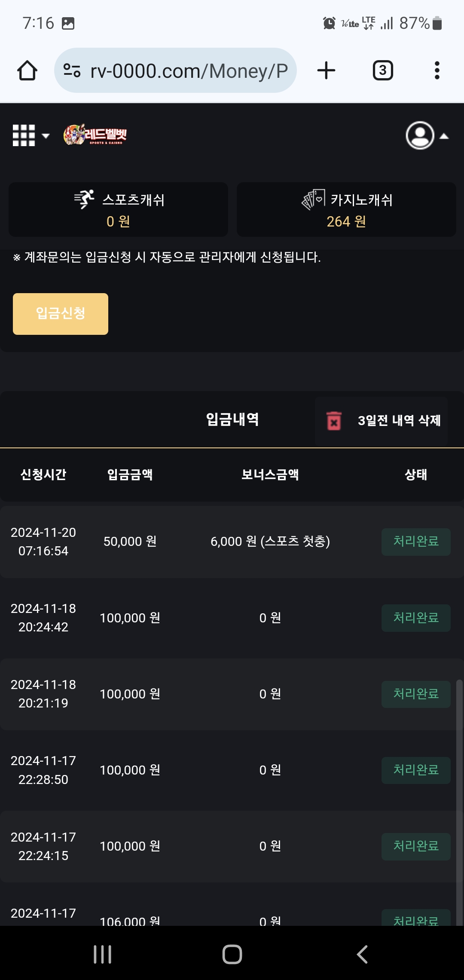Click the page scrollbar on the right
Screen dimensions: 464x980
pos(459,774)
